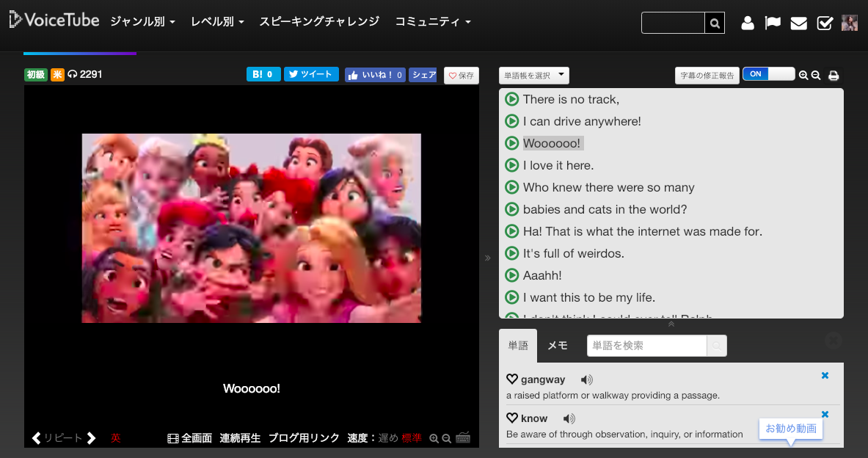Image resolution: width=868 pixels, height=458 pixels.
Task: Go to next repeat sentence arrow
Action: coord(91,438)
